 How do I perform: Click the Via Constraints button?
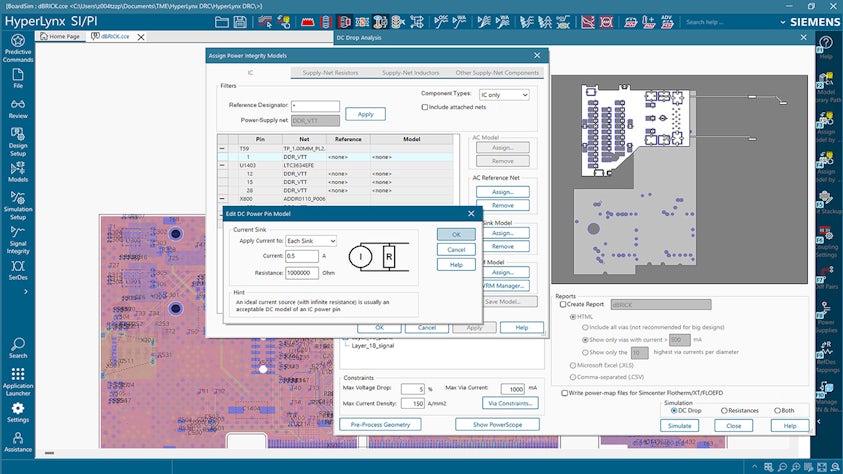510,403
